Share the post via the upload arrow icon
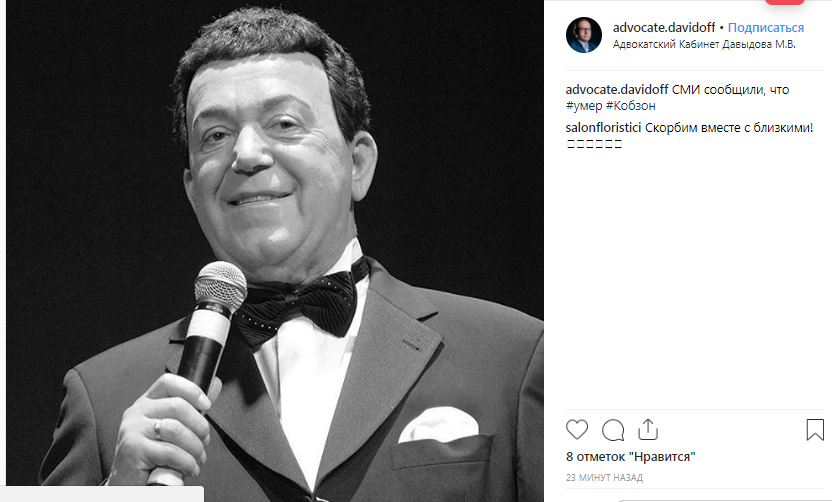Viewport: 832px width, 502px height. (x=648, y=429)
